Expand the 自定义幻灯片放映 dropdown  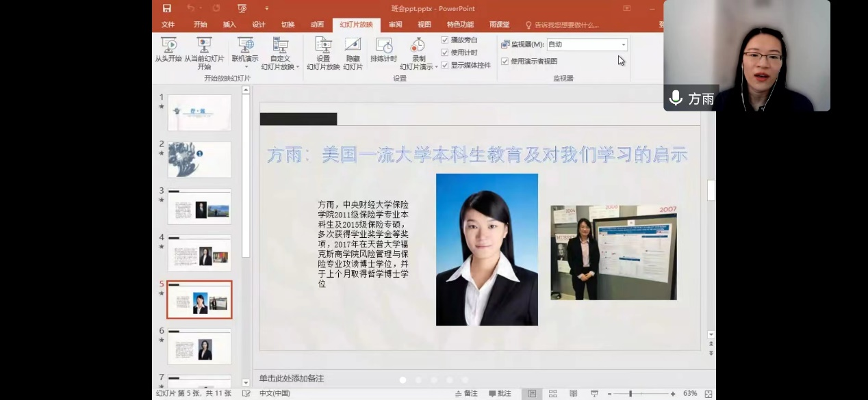click(x=297, y=67)
